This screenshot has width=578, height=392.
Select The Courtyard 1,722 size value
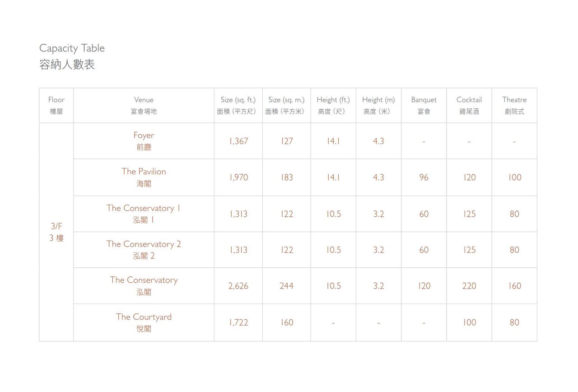coord(238,322)
